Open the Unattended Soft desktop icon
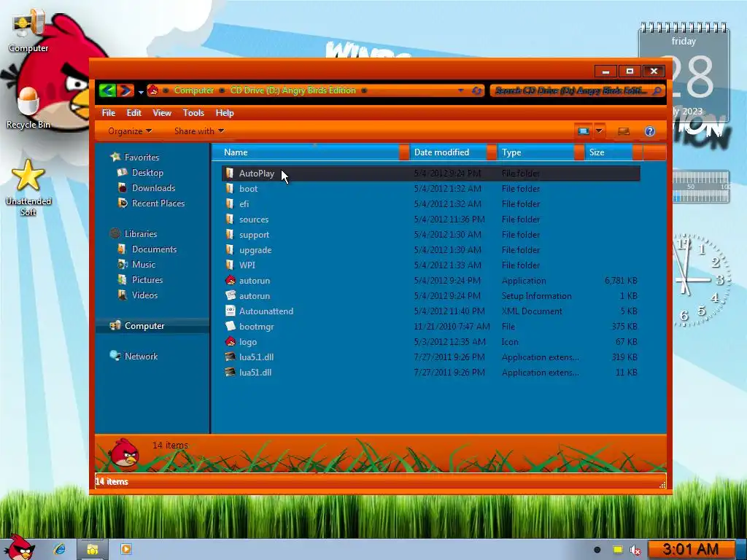This screenshot has width=747, height=560. tap(28, 187)
